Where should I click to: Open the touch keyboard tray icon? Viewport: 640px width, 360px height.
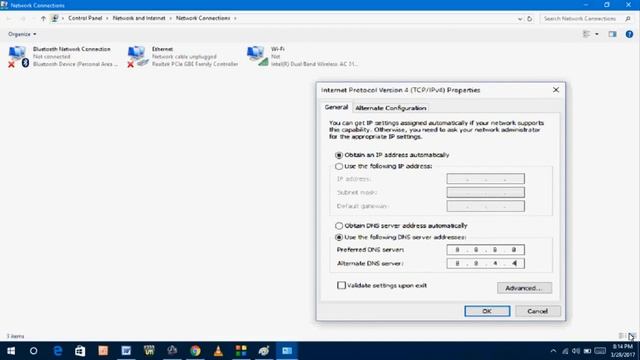tap(600, 351)
